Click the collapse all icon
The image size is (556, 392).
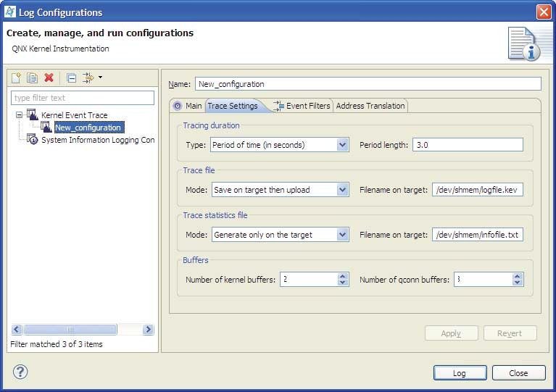(x=71, y=78)
